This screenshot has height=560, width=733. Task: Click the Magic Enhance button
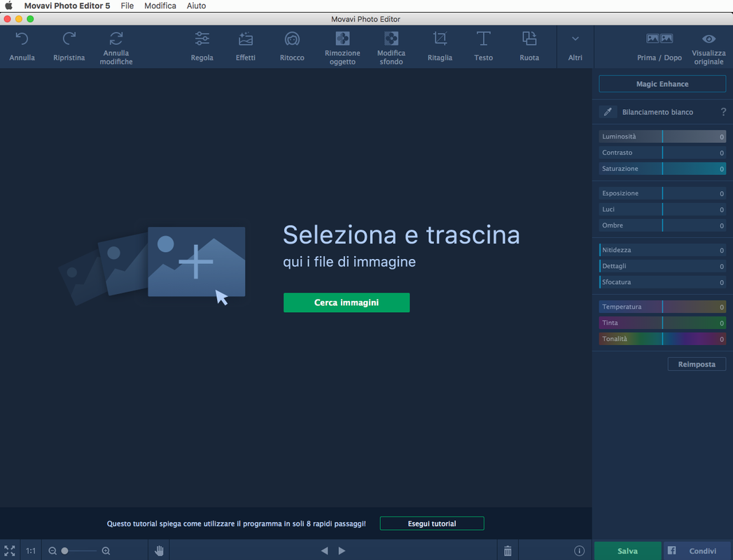[662, 84]
